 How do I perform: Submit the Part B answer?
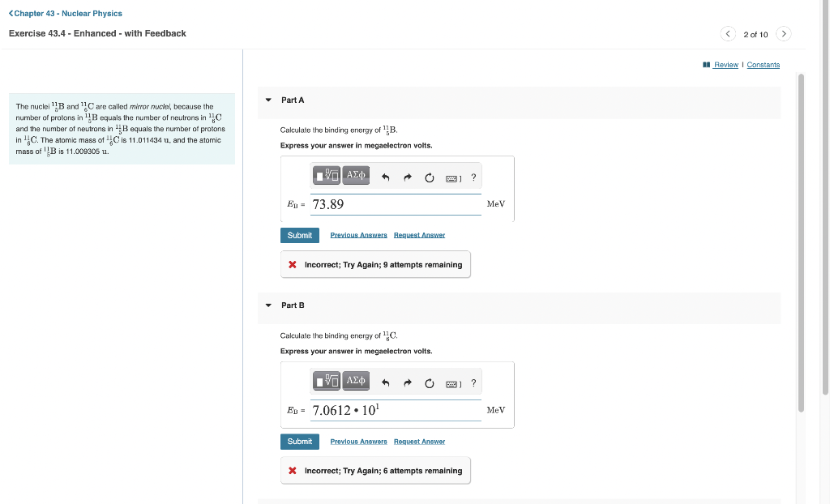[x=300, y=442]
